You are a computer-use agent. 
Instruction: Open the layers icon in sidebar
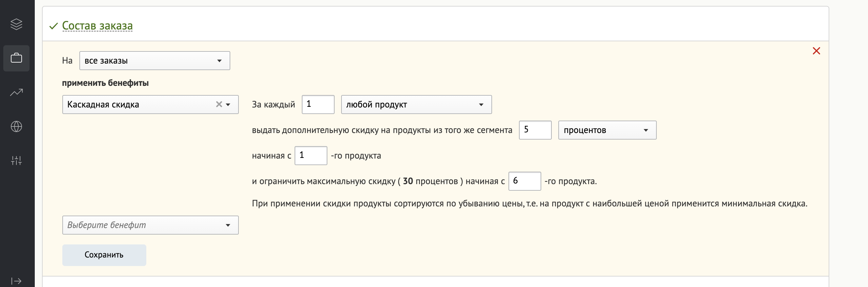(x=16, y=24)
